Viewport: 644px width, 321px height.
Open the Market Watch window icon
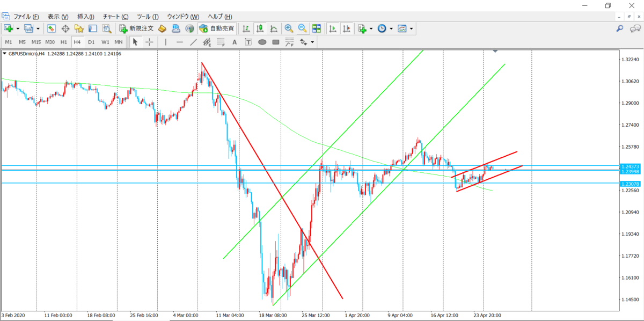pyautogui.click(x=52, y=28)
